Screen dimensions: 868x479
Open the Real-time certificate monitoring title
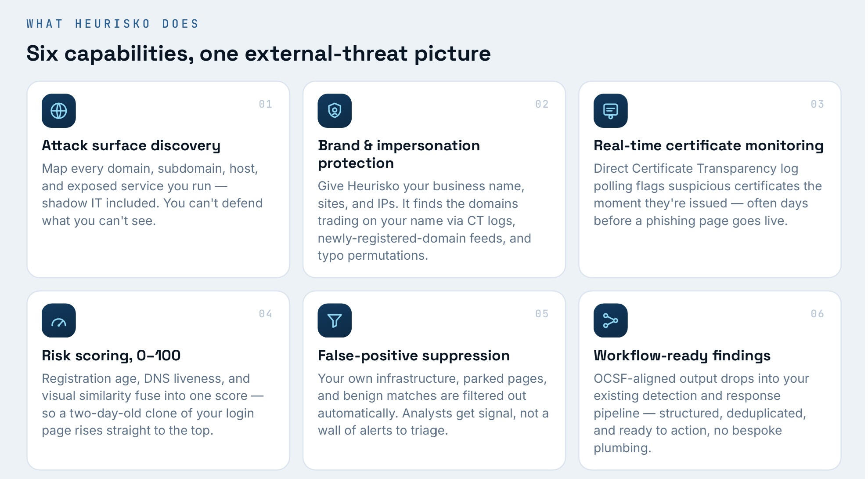click(709, 145)
